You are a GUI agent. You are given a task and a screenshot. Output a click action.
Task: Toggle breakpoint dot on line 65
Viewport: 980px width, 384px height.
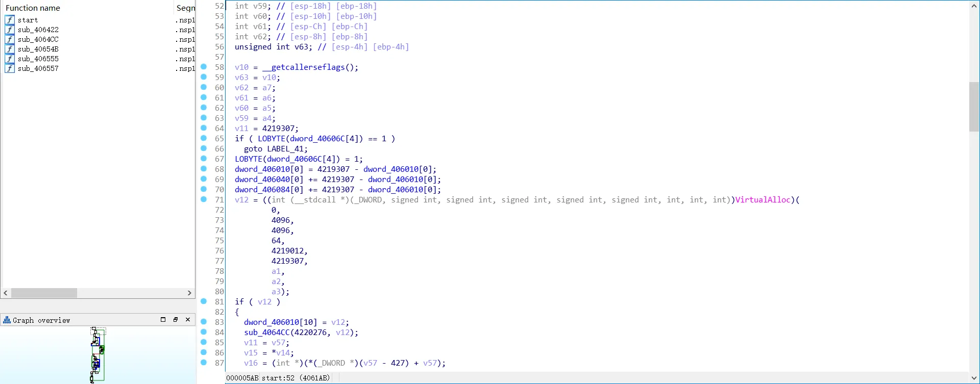tap(204, 138)
